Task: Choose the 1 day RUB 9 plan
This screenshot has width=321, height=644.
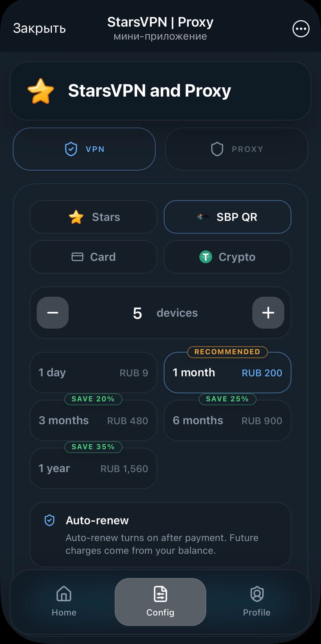Action: point(93,373)
